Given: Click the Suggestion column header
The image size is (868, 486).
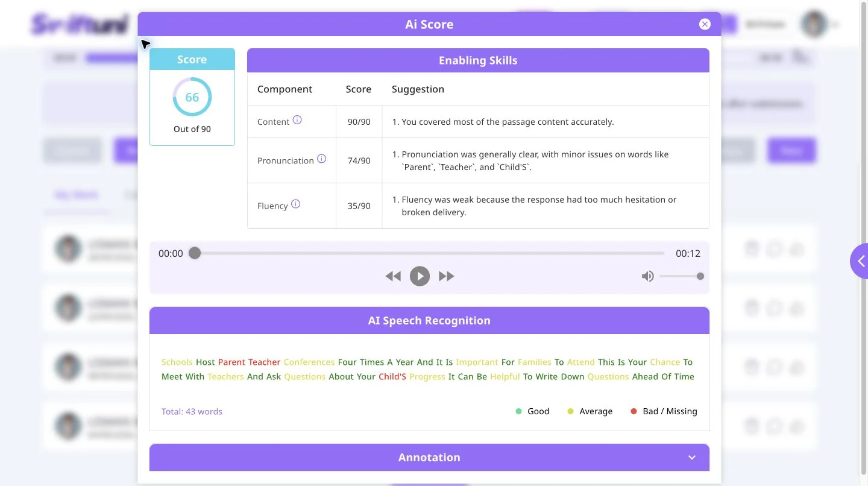Looking at the screenshot, I should (x=418, y=89).
